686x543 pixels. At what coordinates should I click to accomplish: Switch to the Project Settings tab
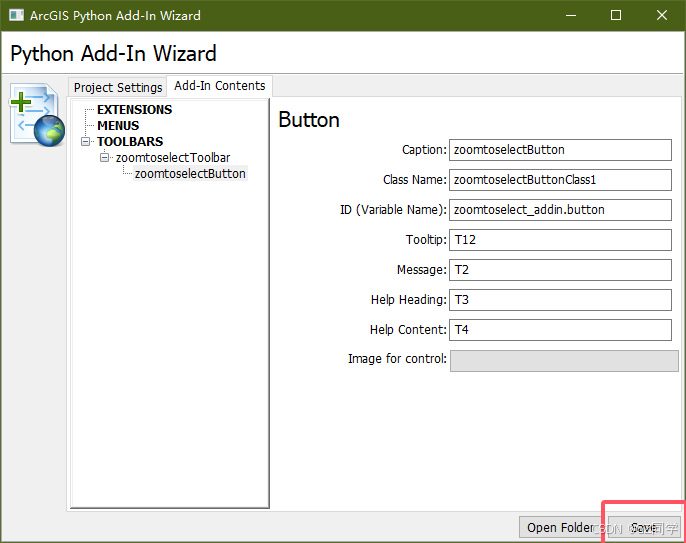pos(118,88)
